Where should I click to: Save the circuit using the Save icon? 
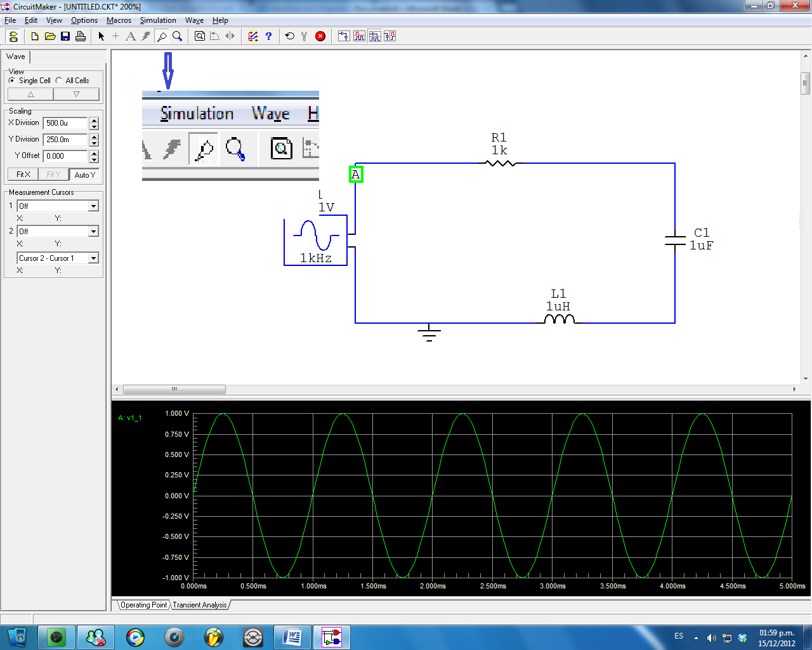pos(65,36)
